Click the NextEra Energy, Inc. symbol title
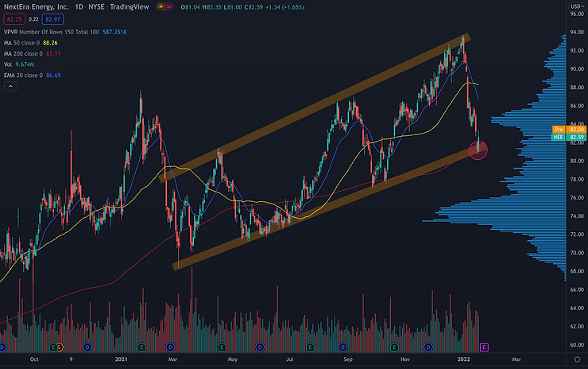The width and height of the screenshot is (588, 369). (37, 6)
